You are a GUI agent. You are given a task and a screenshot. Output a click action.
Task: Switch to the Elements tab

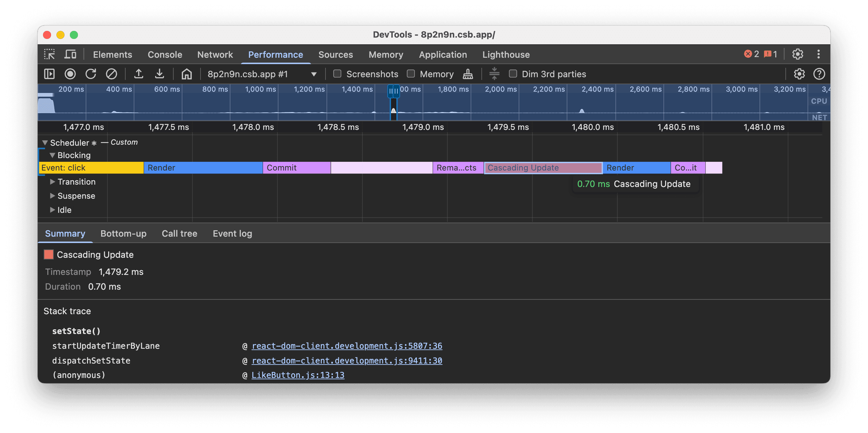tap(113, 55)
